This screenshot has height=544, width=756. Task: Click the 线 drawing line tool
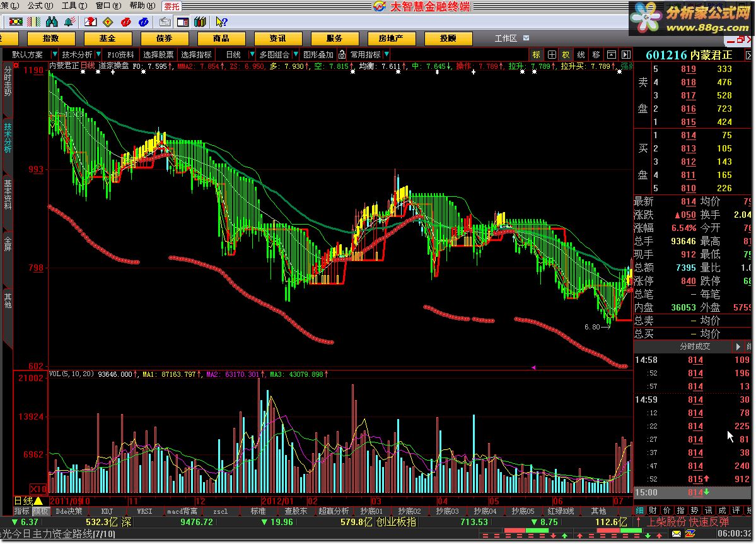point(581,54)
